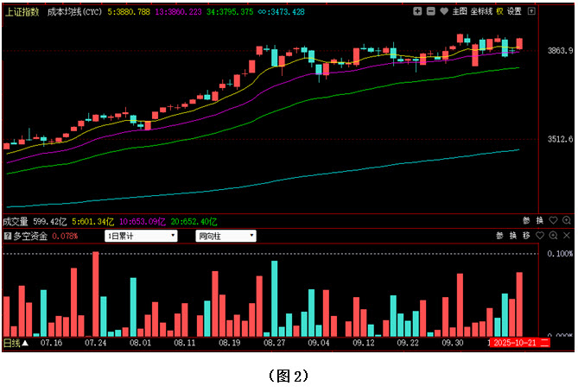578x392 pixels.
Task: Click the question mark icon beside 多空资金
Action: click(x=8, y=236)
